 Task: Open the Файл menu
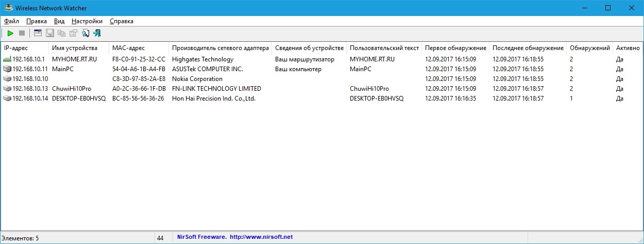11,21
